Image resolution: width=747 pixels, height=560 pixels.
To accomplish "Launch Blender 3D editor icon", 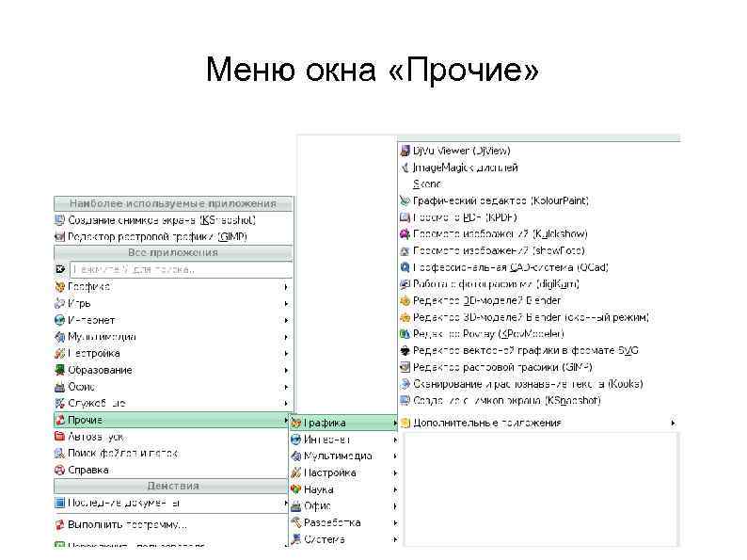I will point(405,301).
